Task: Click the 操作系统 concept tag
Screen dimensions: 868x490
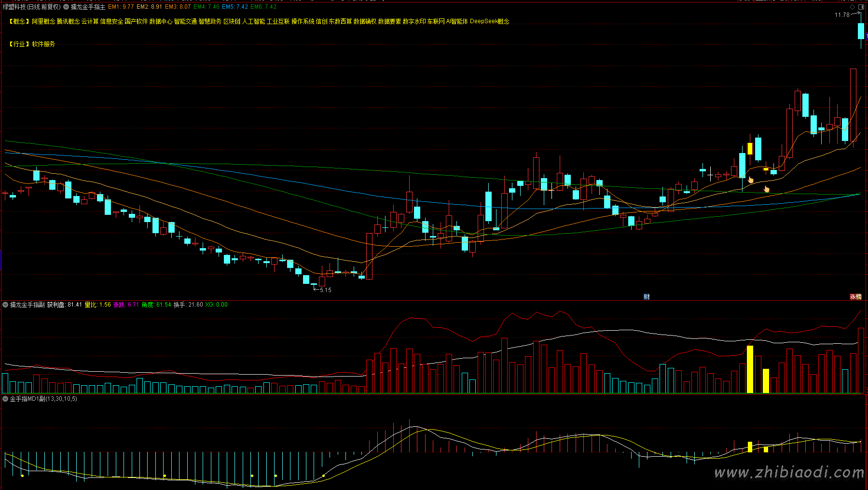Action: coord(303,21)
